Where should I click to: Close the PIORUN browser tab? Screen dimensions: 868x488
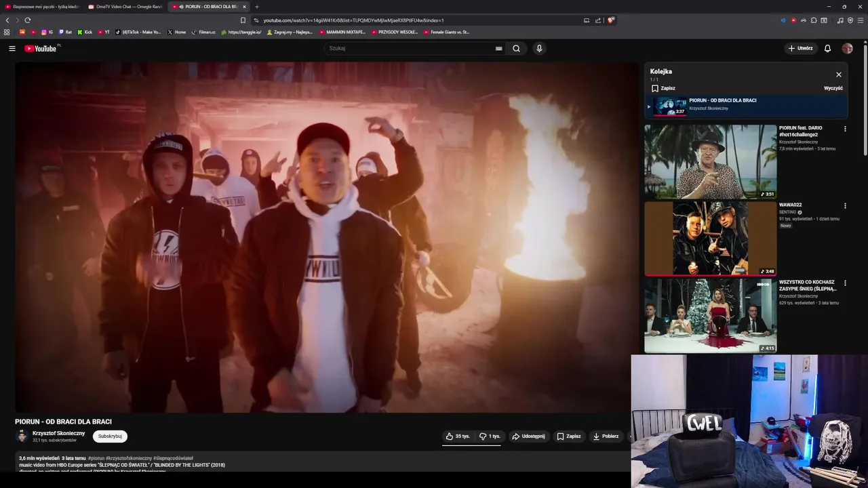244,7
